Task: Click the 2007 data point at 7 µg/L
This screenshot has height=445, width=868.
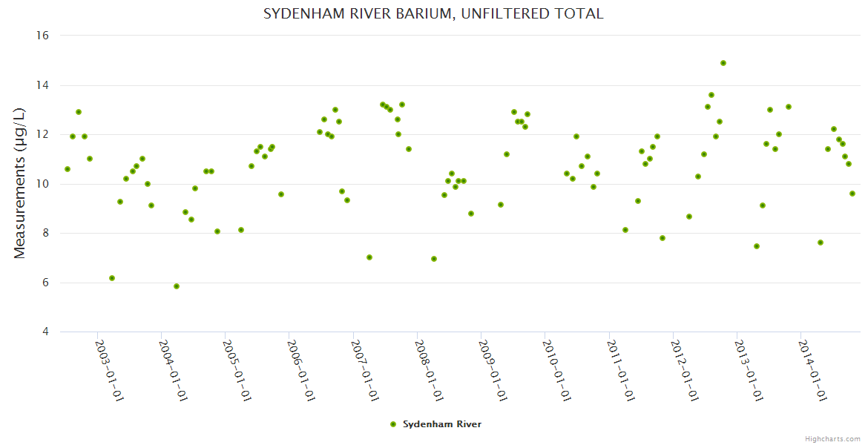Action: coord(369,257)
